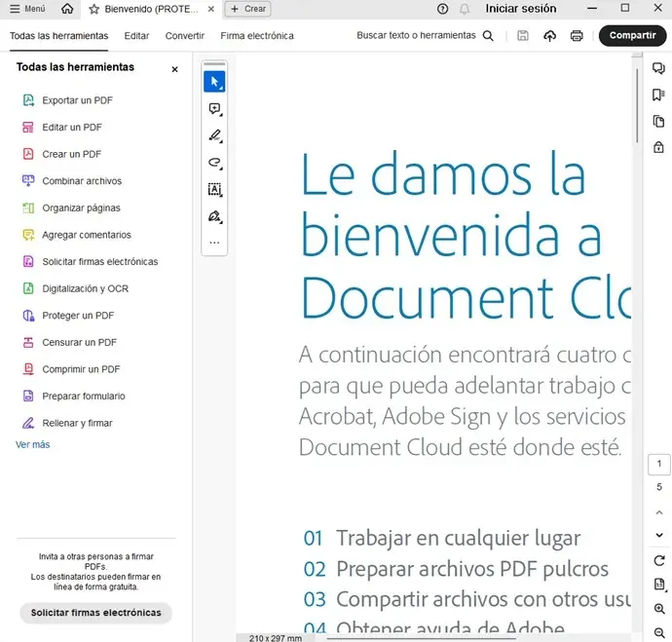The height and width of the screenshot is (642, 672).
Task: Open the Editar tab
Action: click(x=136, y=36)
